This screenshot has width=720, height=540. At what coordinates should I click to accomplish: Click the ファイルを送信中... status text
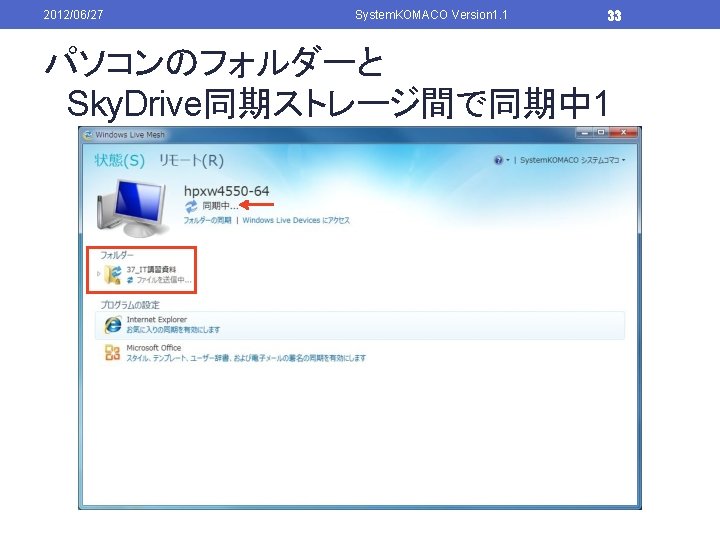point(164,280)
